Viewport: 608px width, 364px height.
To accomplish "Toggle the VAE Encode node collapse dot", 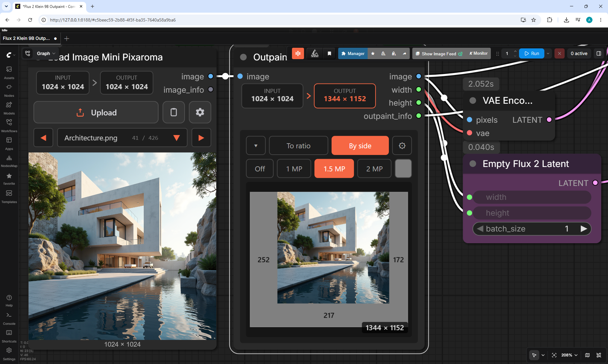I will point(473,101).
